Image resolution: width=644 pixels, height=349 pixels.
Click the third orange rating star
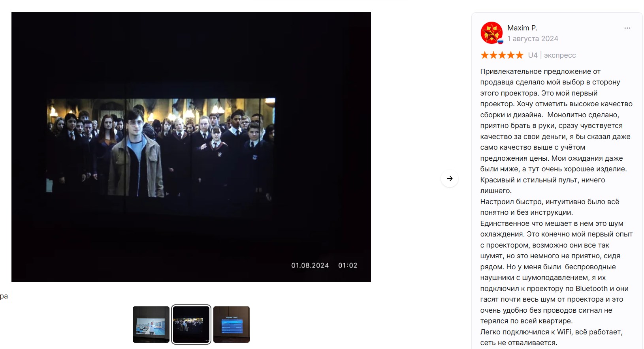tap(502, 55)
